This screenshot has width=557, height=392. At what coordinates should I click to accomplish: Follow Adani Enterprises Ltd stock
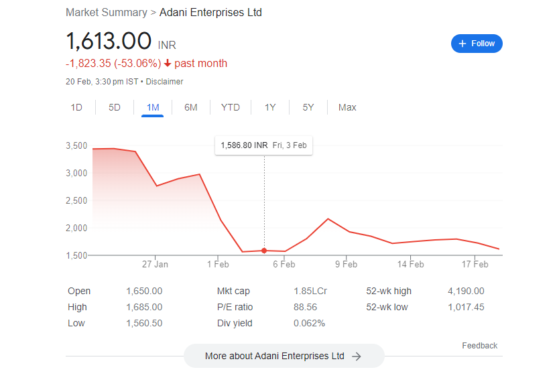[x=477, y=44]
